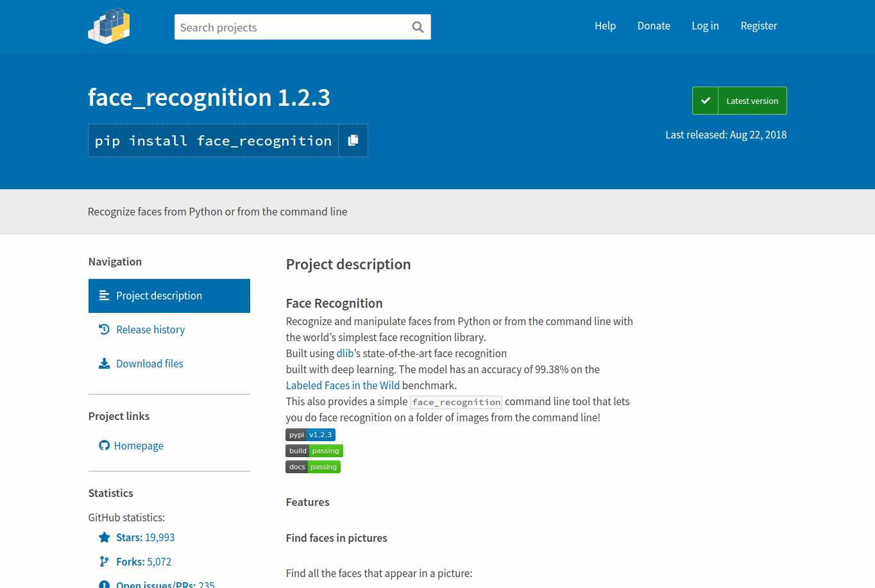The image size is (875, 588).
Task: Go to Register
Action: (759, 26)
